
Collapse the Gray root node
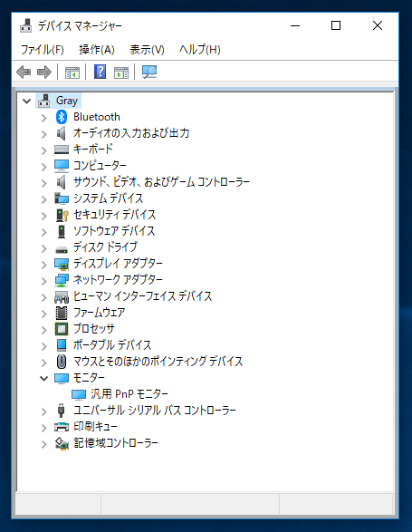(26, 101)
